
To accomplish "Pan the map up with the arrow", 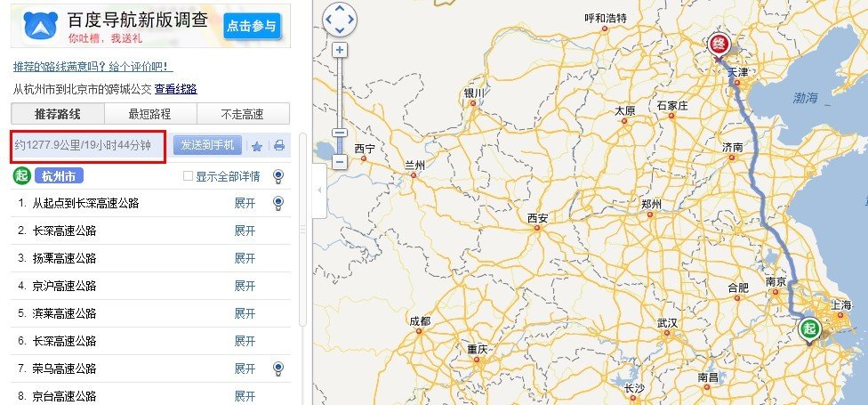I will [340, 8].
